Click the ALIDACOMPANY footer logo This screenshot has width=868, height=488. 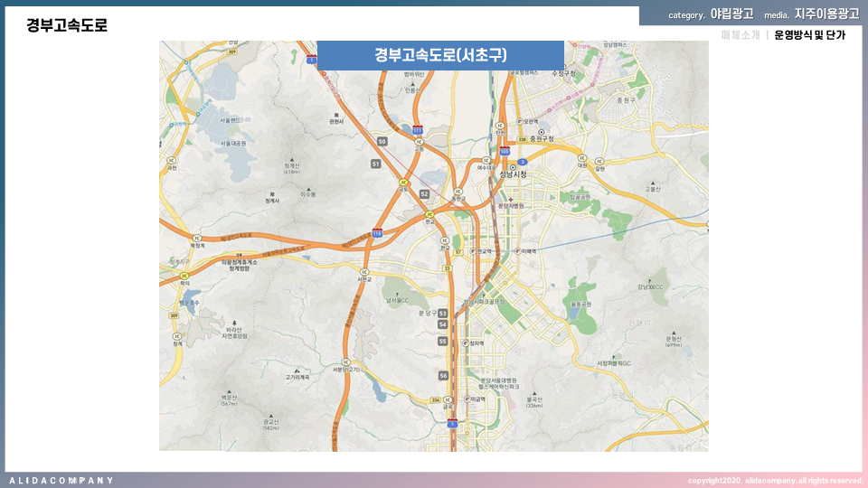(x=61, y=480)
